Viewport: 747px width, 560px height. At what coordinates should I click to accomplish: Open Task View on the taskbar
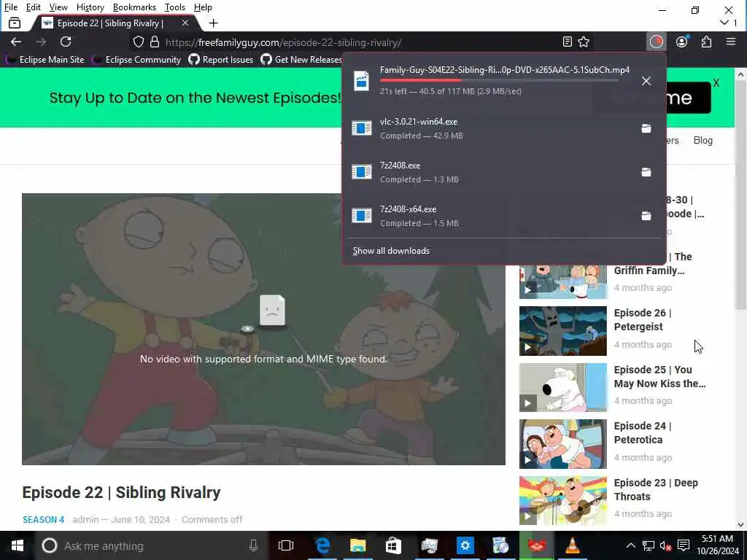[x=286, y=545]
